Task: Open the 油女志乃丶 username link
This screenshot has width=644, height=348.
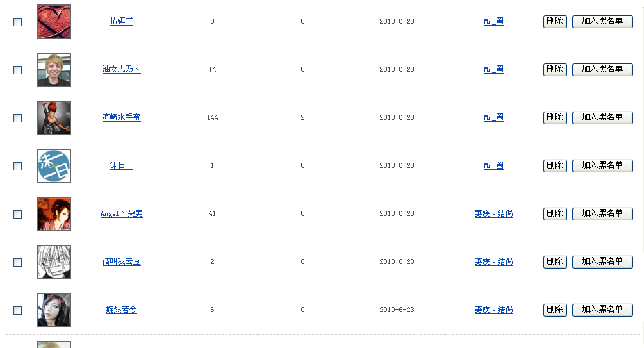Action: coord(121,69)
